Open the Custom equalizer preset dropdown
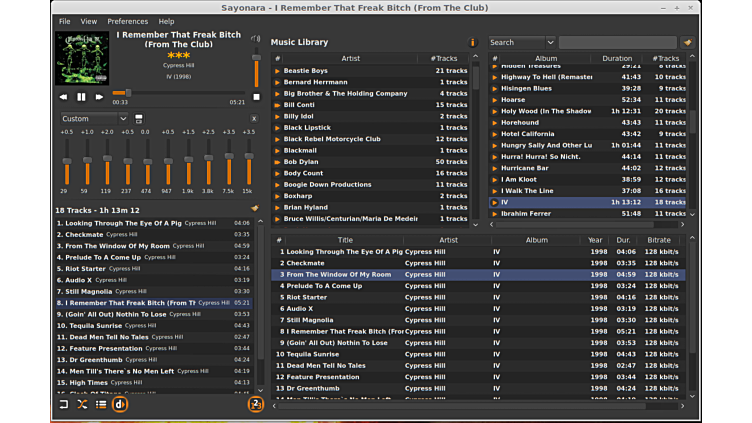 tap(94, 119)
